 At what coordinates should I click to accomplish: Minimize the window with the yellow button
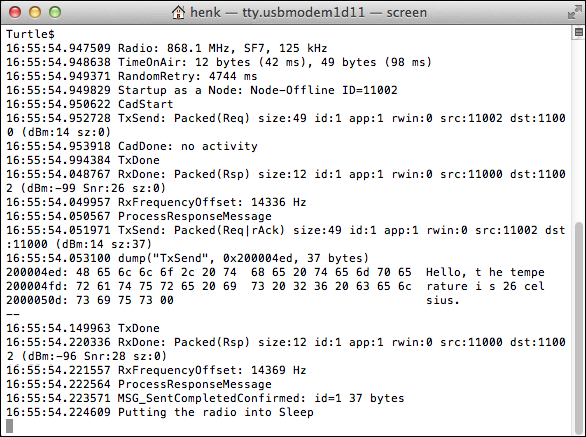[x=35, y=12]
